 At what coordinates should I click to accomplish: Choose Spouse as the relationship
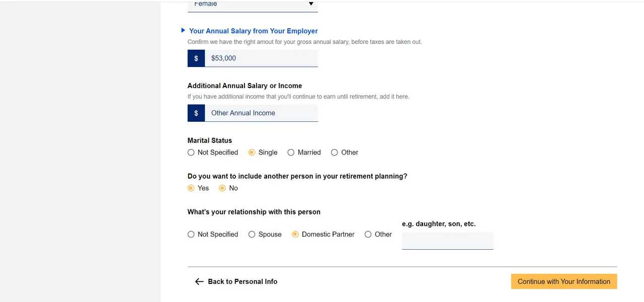click(x=252, y=234)
